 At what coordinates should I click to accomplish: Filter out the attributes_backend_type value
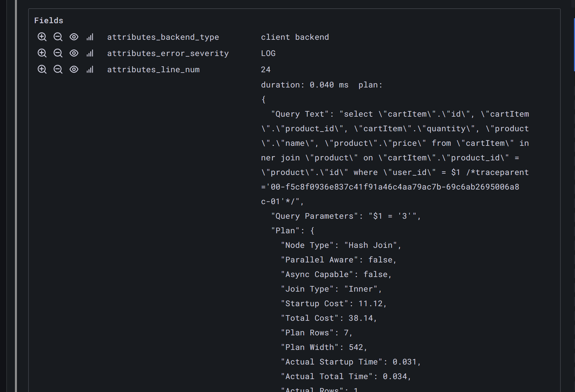pos(58,37)
